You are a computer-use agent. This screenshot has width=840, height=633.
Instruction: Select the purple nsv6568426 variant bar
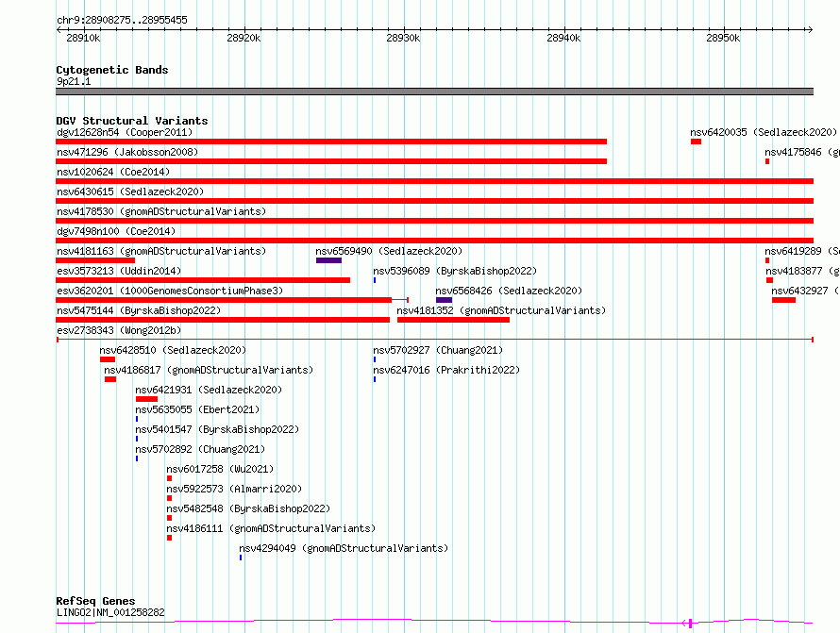pos(445,300)
